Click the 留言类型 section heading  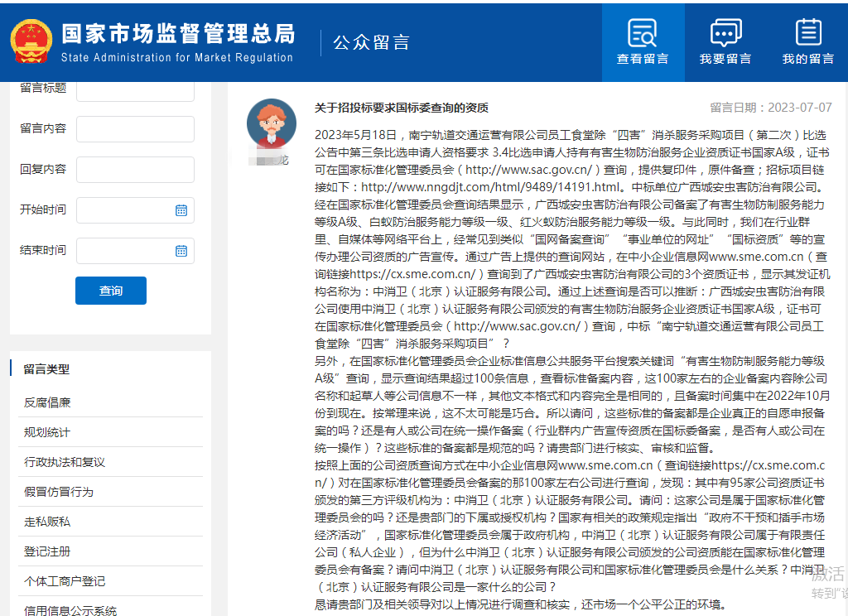46,369
